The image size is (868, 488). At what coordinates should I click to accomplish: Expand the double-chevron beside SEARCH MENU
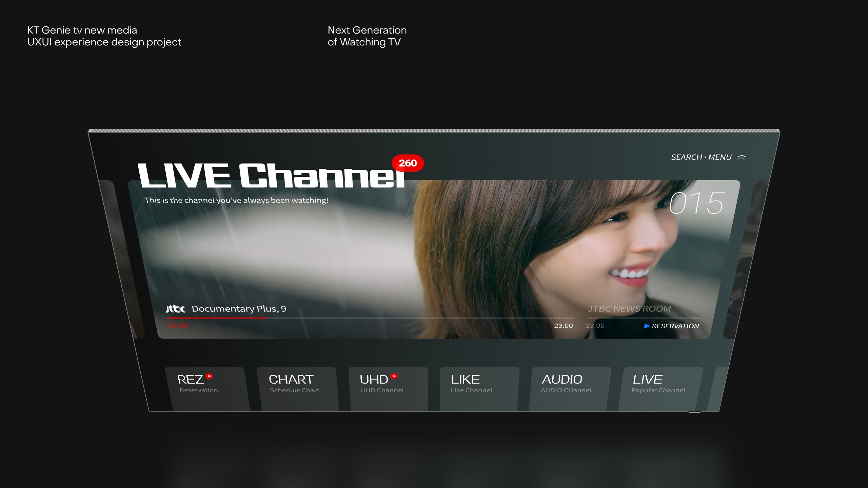coord(742,157)
